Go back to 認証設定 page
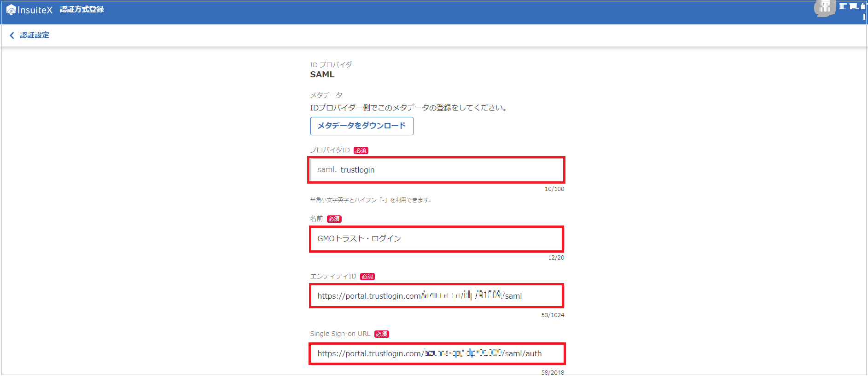 (x=35, y=35)
